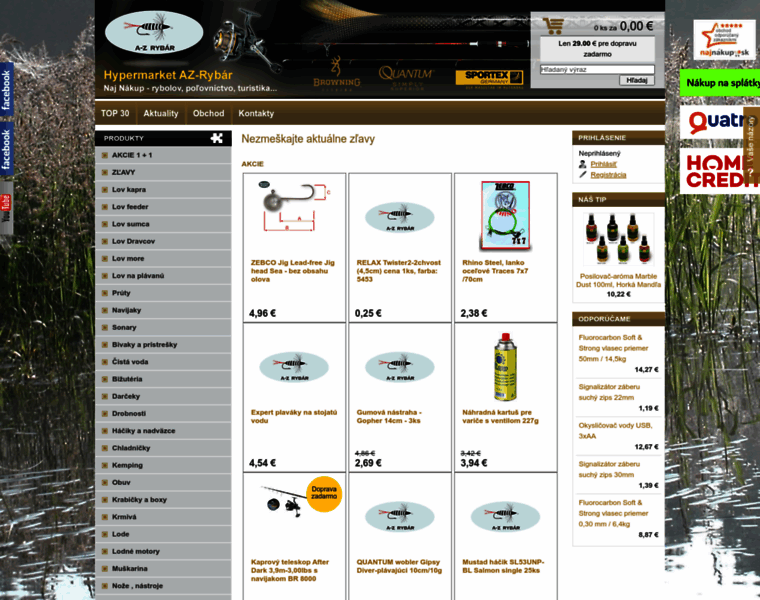The width and height of the screenshot is (760, 600).
Task: Click the user icon beside Prihlásiť
Action: [x=583, y=164]
